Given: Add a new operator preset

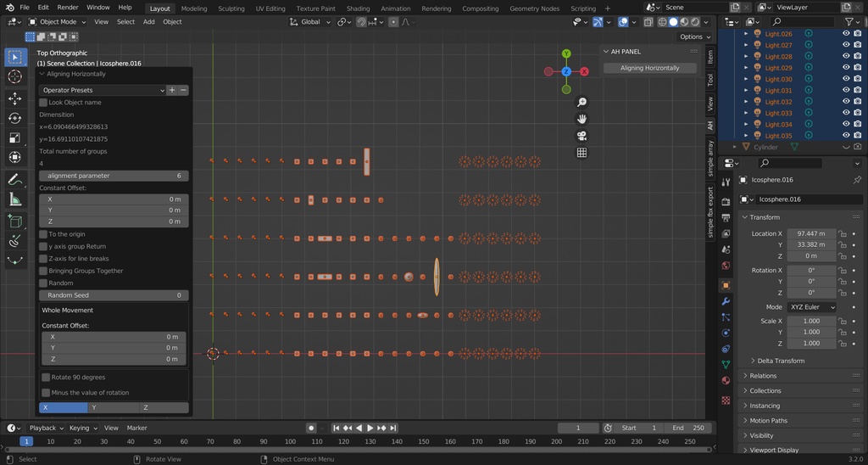Looking at the screenshot, I should [172, 90].
